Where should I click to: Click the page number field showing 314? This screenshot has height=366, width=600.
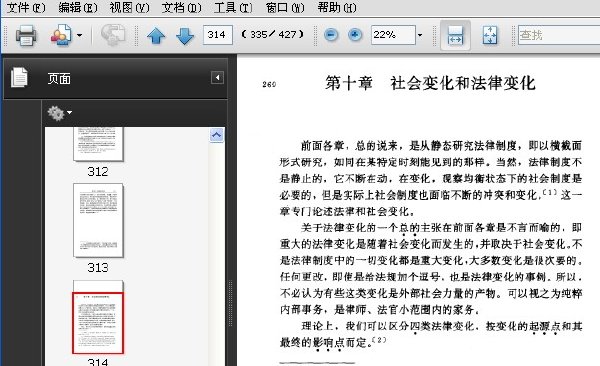pos(218,35)
